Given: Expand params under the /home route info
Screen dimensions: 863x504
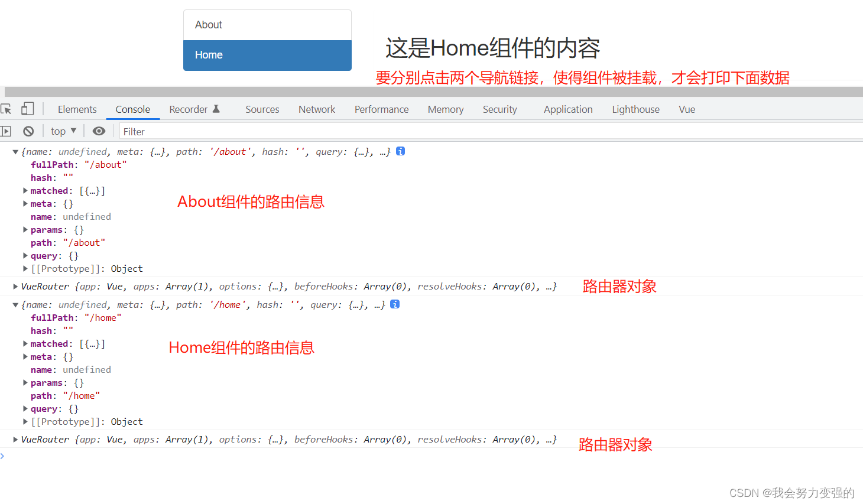Looking at the screenshot, I should click(x=25, y=382).
